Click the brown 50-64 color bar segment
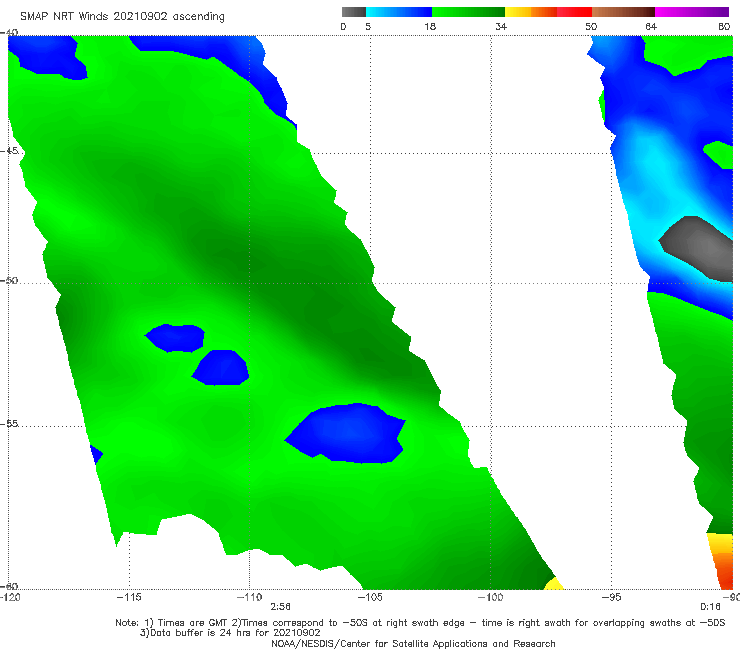This screenshot has width=740, height=650. pyautogui.click(x=623, y=12)
